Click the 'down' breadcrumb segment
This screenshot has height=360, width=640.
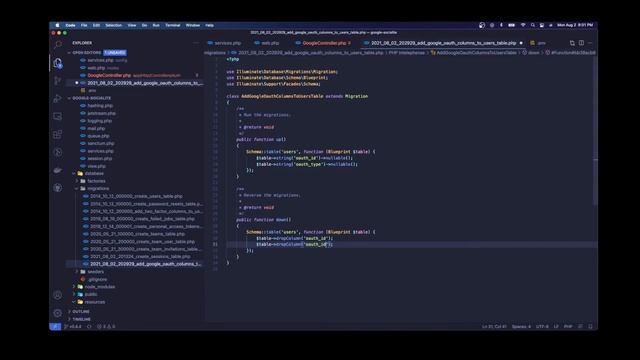pos(533,53)
